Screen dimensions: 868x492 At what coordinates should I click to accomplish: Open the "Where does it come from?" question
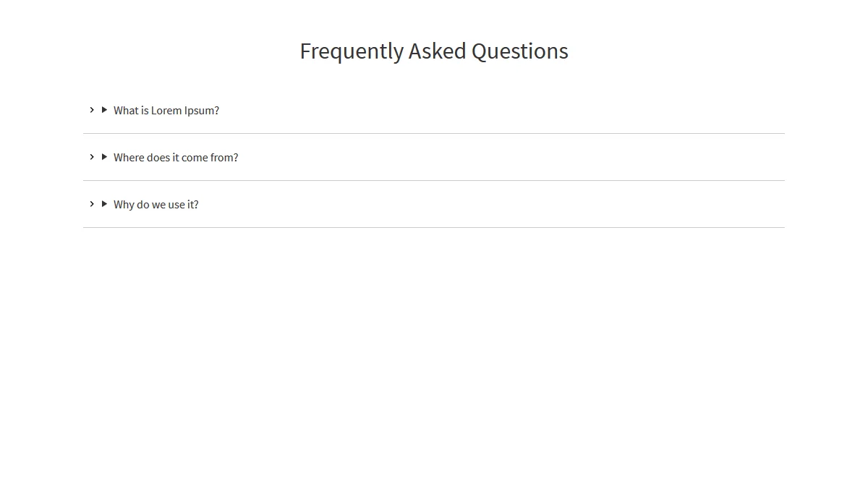(176, 158)
